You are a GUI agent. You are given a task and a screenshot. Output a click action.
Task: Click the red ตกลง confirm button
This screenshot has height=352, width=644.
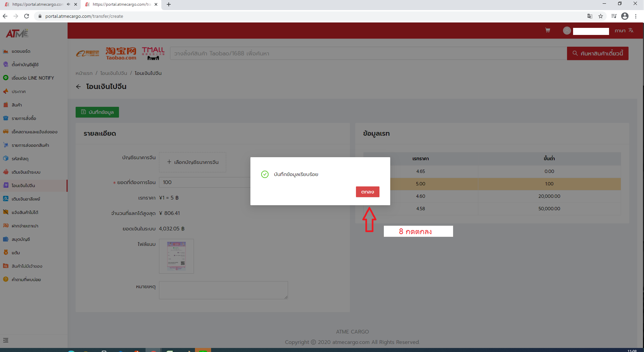tap(367, 192)
